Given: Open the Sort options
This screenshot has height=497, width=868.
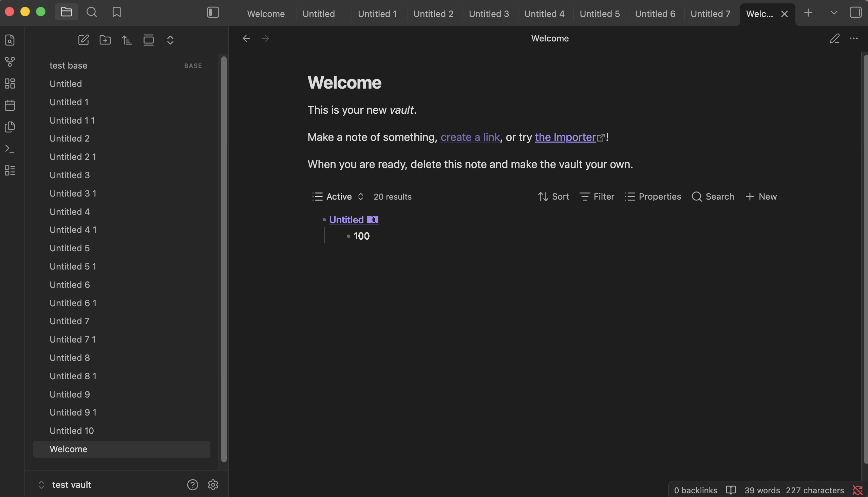Looking at the screenshot, I should point(553,197).
